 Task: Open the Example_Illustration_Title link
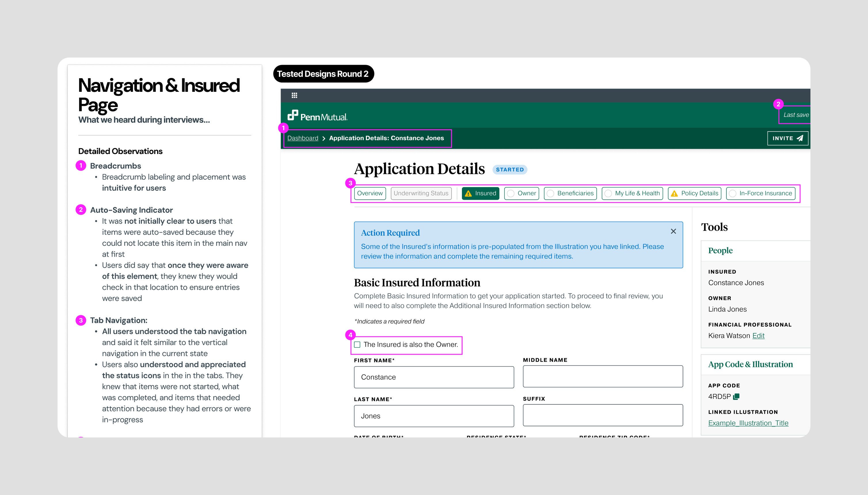click(748, 423)
